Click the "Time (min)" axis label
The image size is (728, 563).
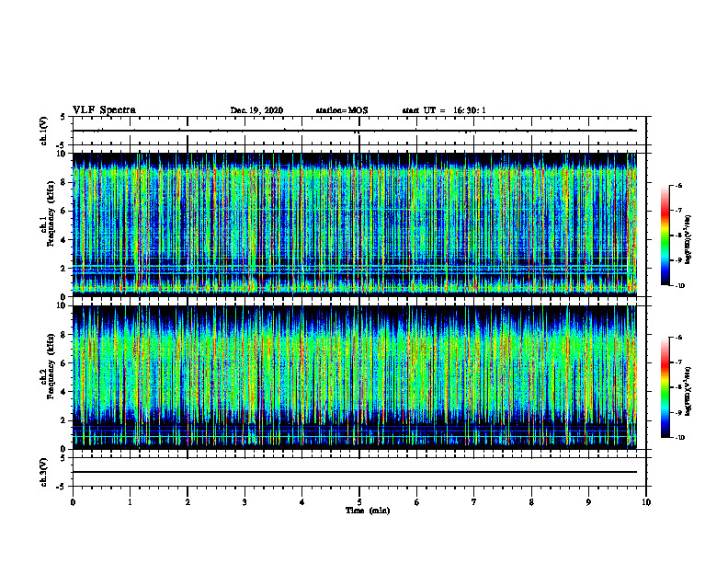pos(368,511)
